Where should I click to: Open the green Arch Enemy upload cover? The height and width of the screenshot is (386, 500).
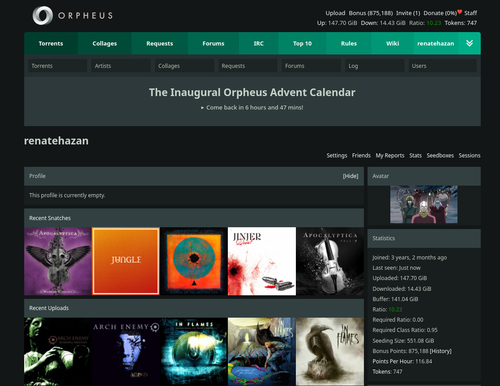[58, 352]
